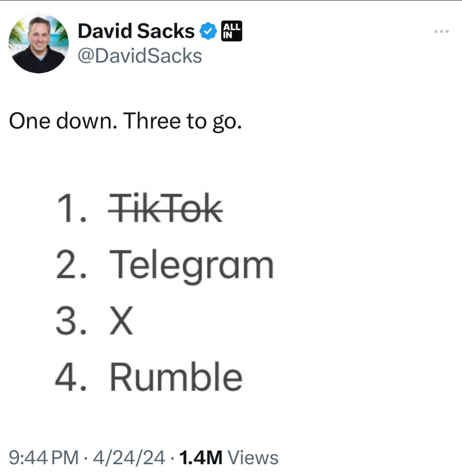This screenshot has width=462, height=476.
Task: Select the Rumble entry in the list
Action: (x=176, y=377)
